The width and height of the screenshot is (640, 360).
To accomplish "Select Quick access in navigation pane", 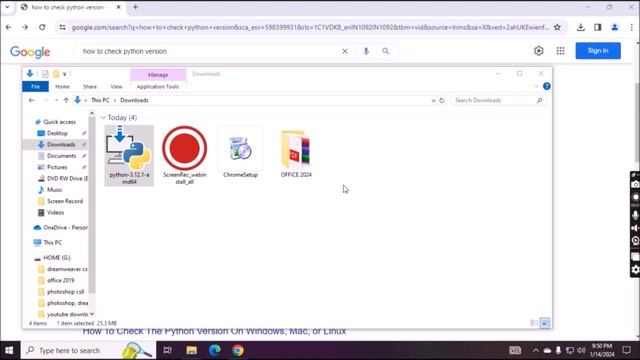I will click(59, 122).
